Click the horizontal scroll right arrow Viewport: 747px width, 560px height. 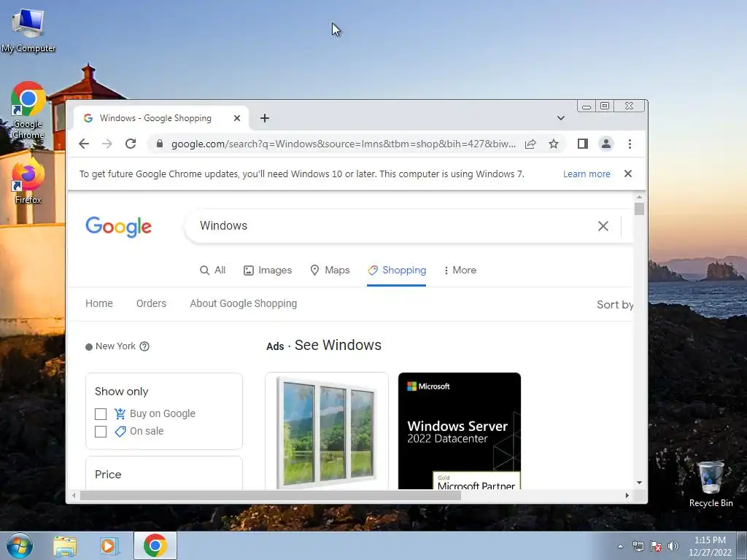(x=627, y=496)
